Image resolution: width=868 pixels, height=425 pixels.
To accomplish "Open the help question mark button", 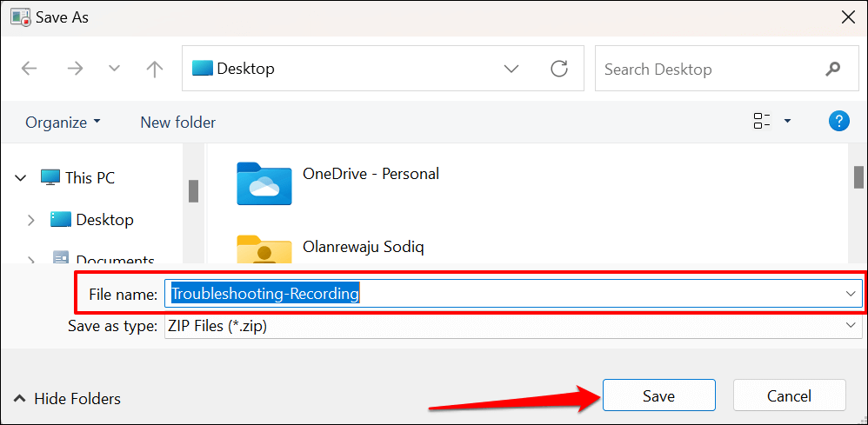I will (x=838, y=122).
